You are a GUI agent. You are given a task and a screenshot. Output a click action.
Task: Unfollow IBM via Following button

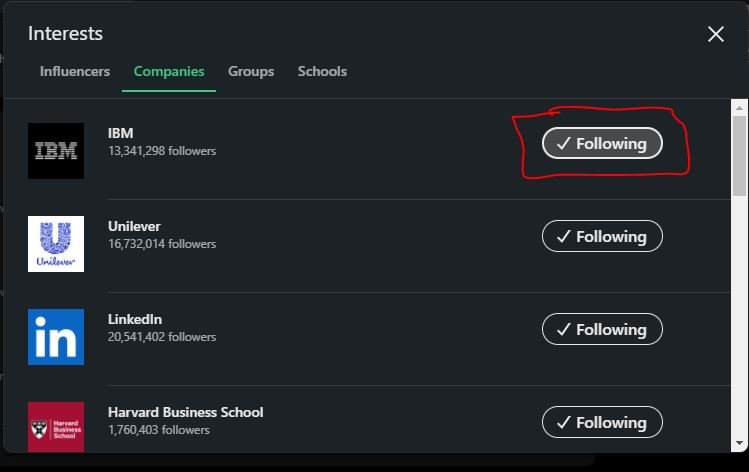tap(602, 143)
